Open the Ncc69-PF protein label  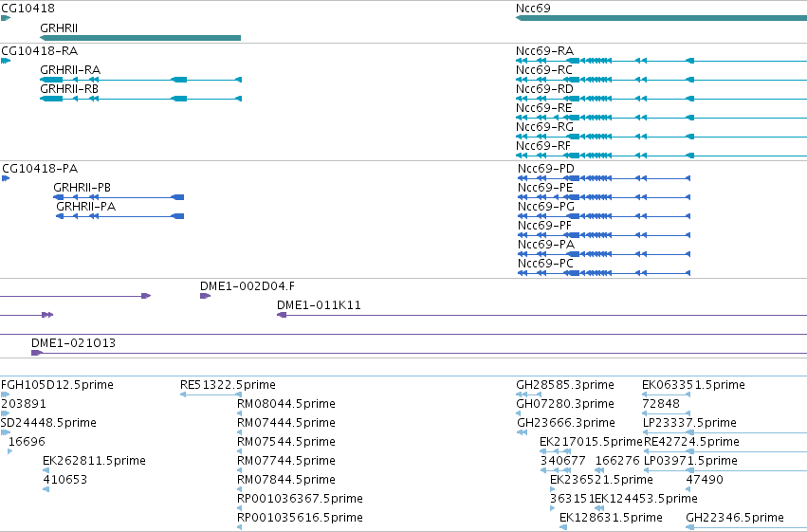pyautogui.click(x=544, y=226)
